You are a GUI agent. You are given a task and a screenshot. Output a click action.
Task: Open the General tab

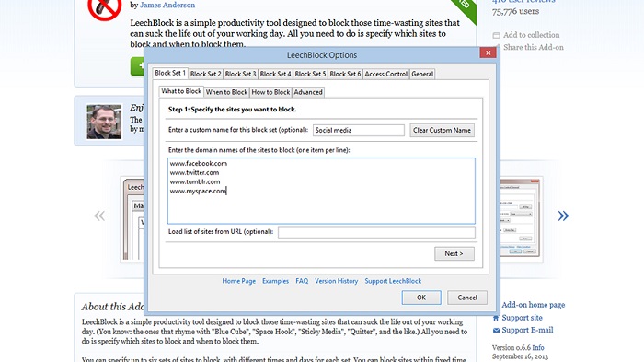tap(422, 74)
